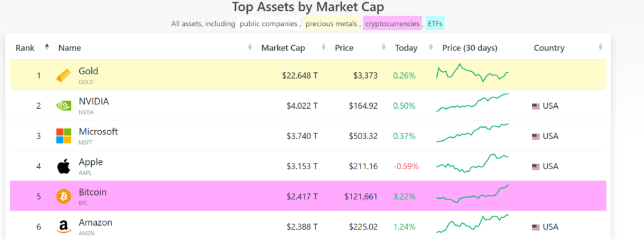644x239 pixels.
Task: Open the Bitcoin asset link
Action: point(93,192)
